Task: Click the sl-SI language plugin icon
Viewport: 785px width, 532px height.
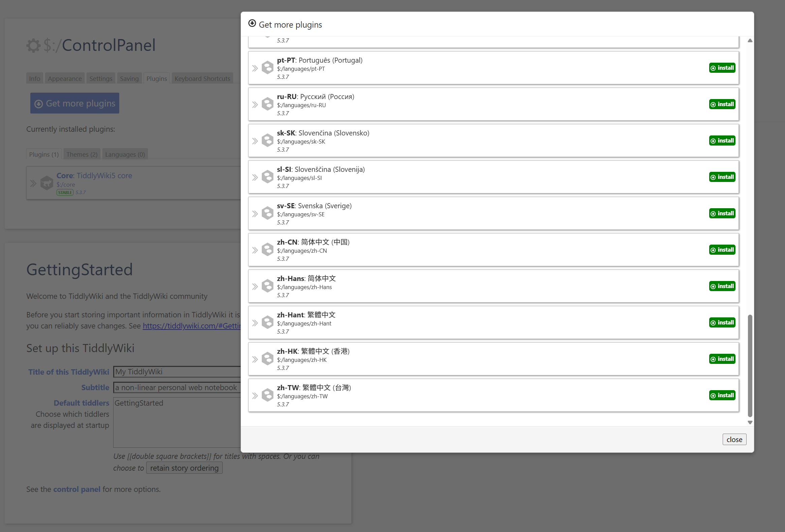Action: (x=268, y=177)
